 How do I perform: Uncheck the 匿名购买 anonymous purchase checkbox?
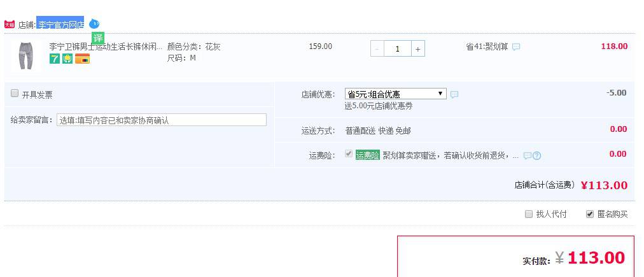pyautogui.click(x=590, y=214)
